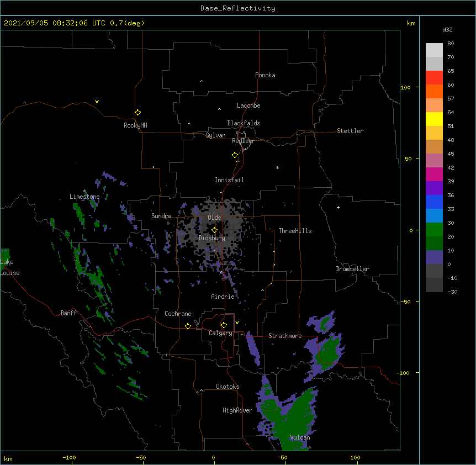Image resolution: width=476 pixels, height=465 pixels.
Task: Click the white cross marker north of Drumheller
Action: [x=338, y=207]
